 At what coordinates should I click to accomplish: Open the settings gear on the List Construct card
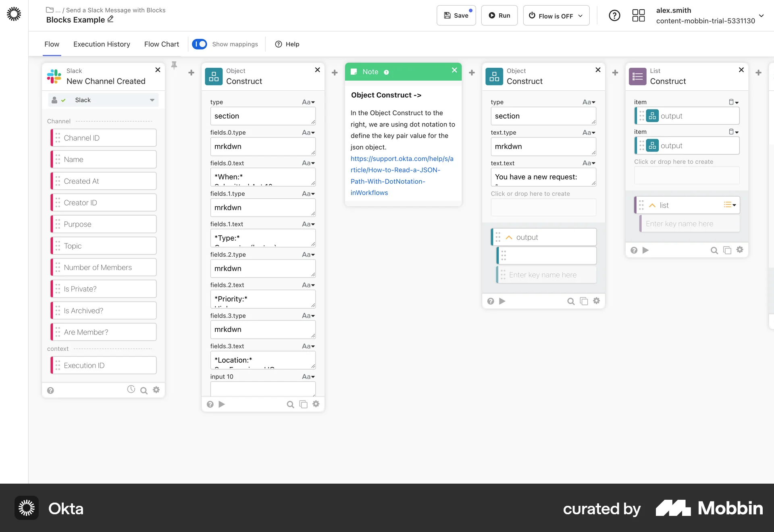tap(740, 250)
